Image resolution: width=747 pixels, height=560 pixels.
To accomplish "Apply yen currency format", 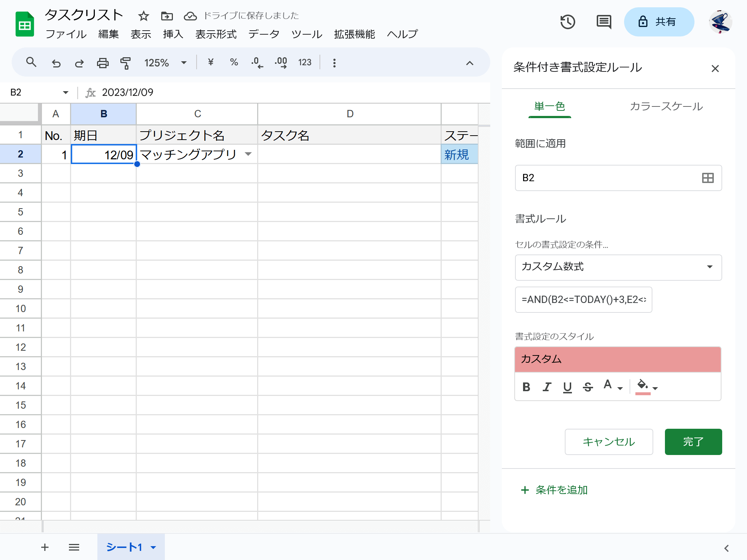I will (x=210, y=62).
